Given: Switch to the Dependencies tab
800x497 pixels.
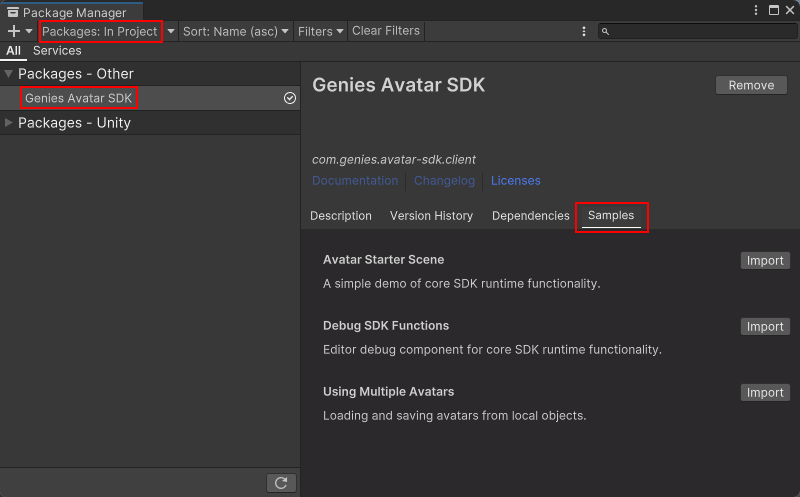Looking at the screenshot, I should point(530,216).
